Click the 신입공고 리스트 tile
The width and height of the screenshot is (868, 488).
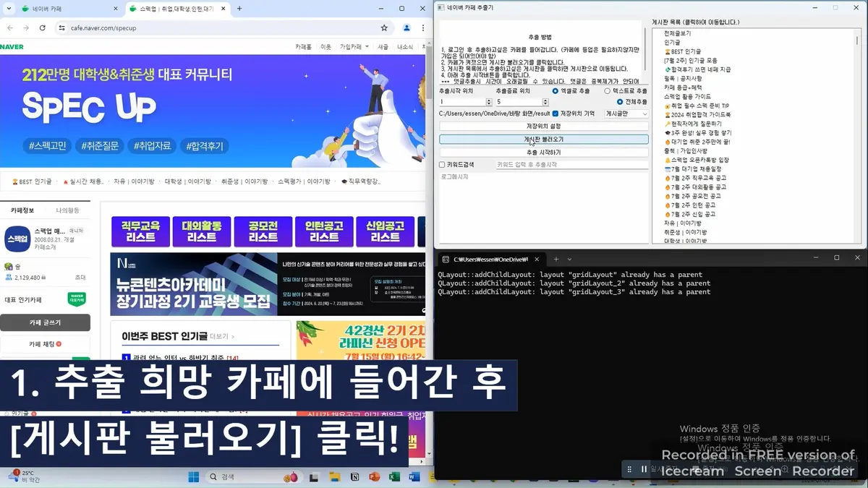point(385,231)
